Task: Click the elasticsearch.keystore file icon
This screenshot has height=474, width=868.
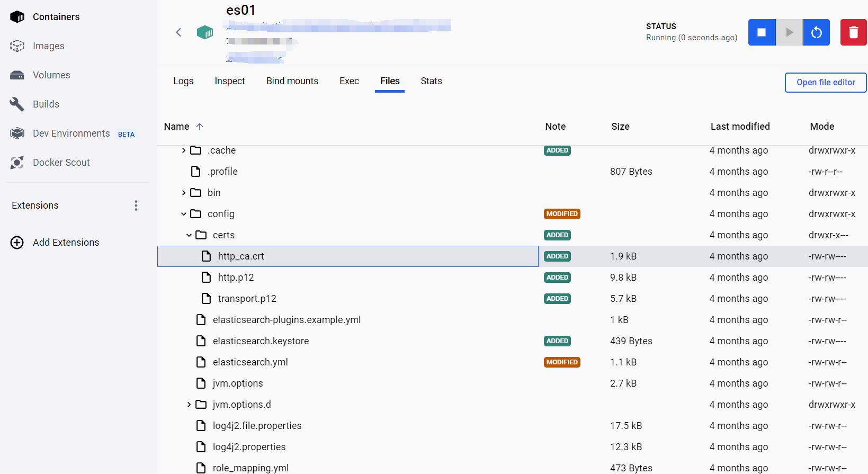Action: (201, 341)
